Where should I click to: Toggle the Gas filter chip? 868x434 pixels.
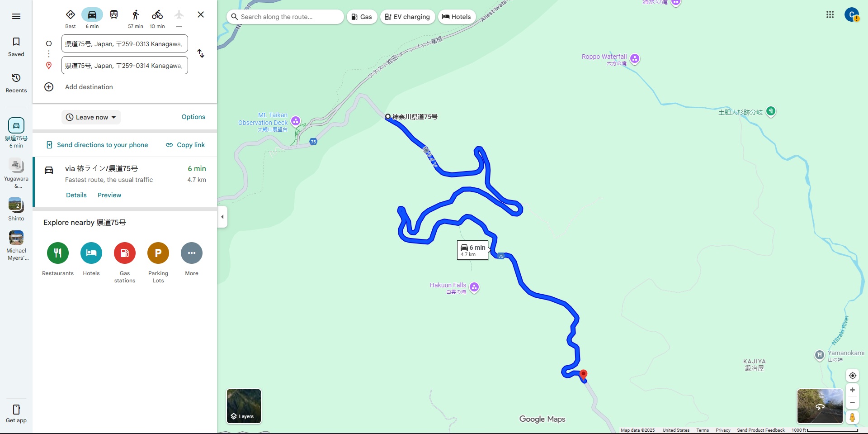tap(362, 17)
